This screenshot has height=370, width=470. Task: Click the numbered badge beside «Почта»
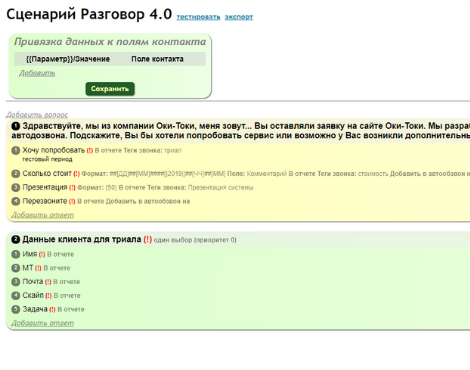pos(16,282)
